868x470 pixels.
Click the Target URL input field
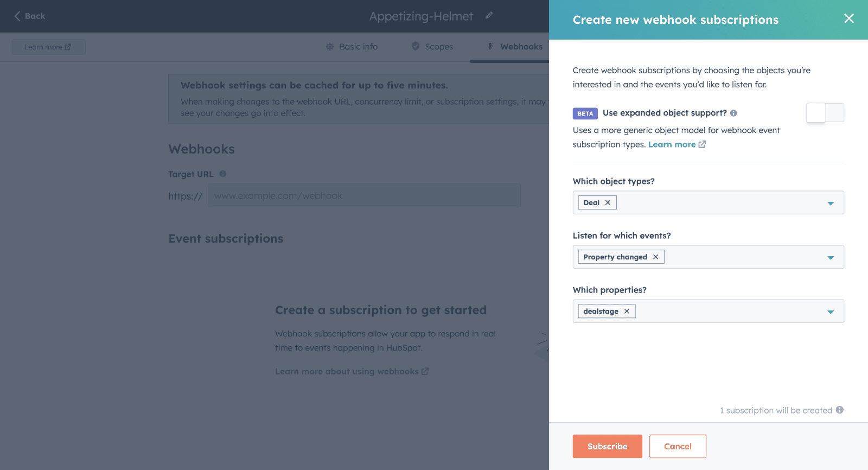364,195
